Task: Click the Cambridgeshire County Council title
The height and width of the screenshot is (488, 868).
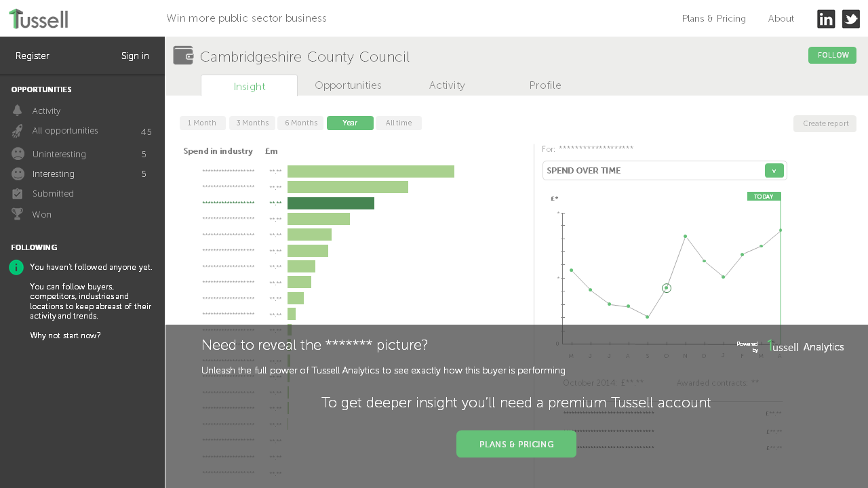Action: point(304,57)
